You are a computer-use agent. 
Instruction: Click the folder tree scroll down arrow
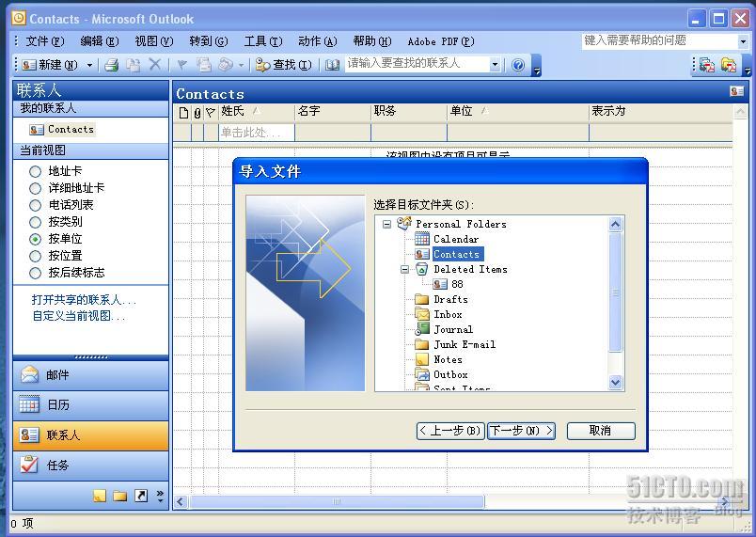point(615,382)
